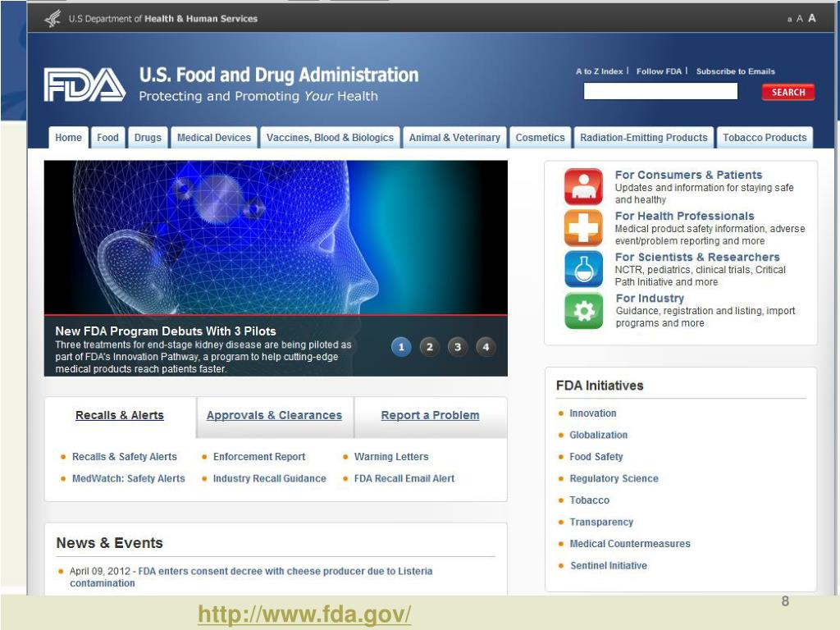Switch to Report a Problem tab
The height and width of the screenshot is (630, 840).
click(430, 415)
